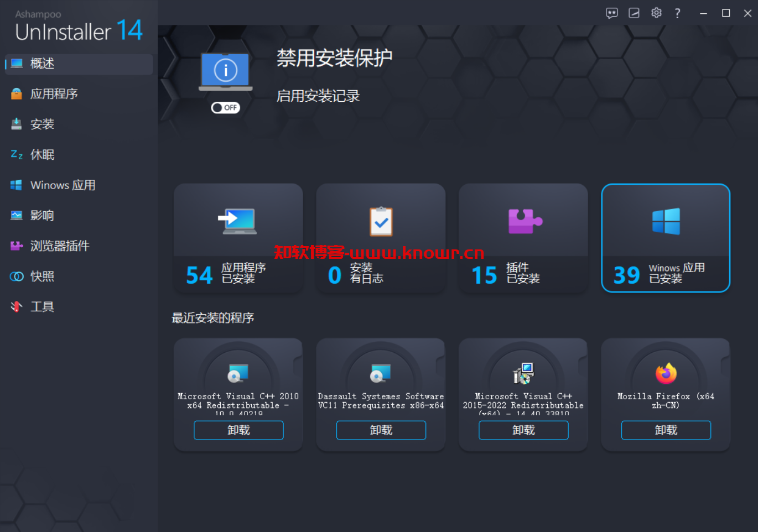Uninstall Microsoft Visual C++ 2015-2022 Redistributable

coord(523,430)
